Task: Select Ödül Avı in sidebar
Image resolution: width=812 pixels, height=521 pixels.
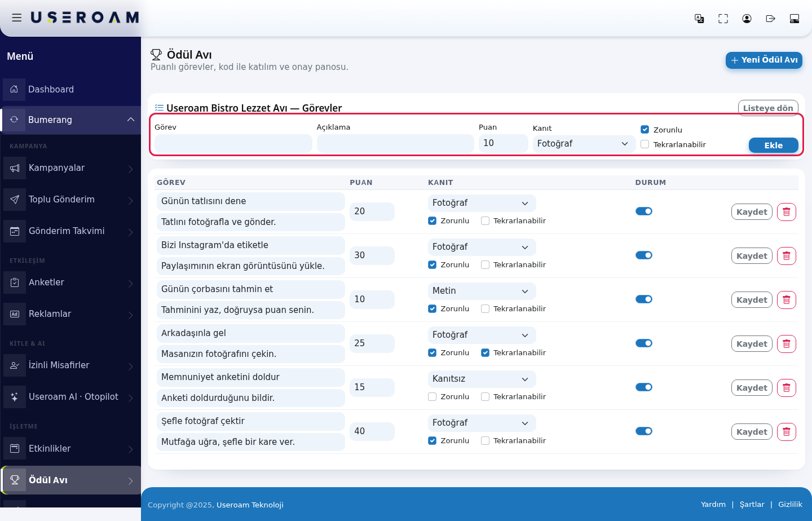Action: [70, 480]
